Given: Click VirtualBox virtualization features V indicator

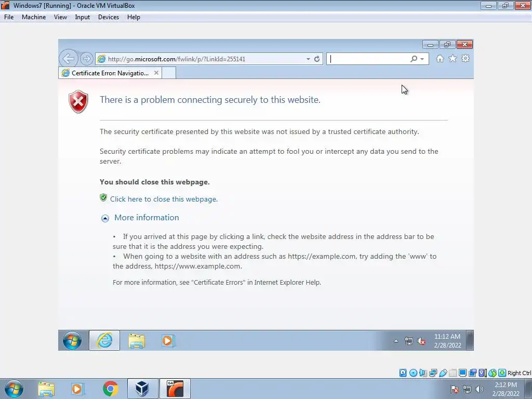Looking at the screenshot, I should point(483,373).
